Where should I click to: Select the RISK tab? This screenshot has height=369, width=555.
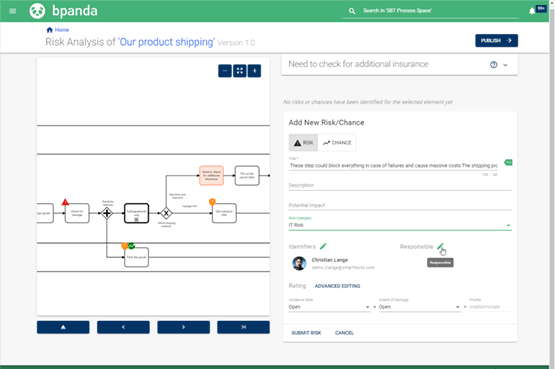(303, 143)
